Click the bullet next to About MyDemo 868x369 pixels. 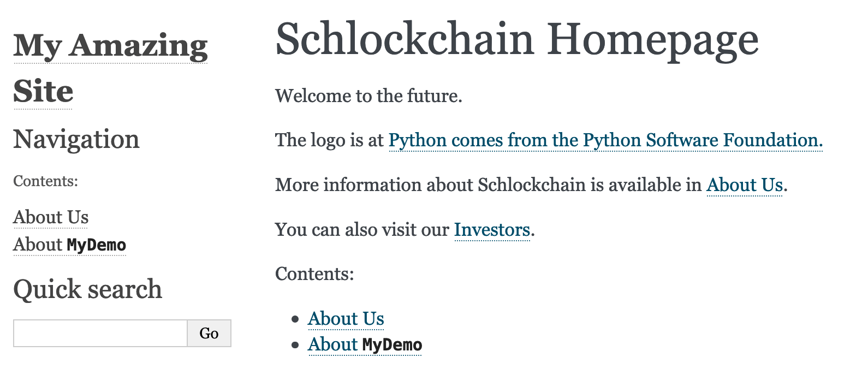coord(294,344)
